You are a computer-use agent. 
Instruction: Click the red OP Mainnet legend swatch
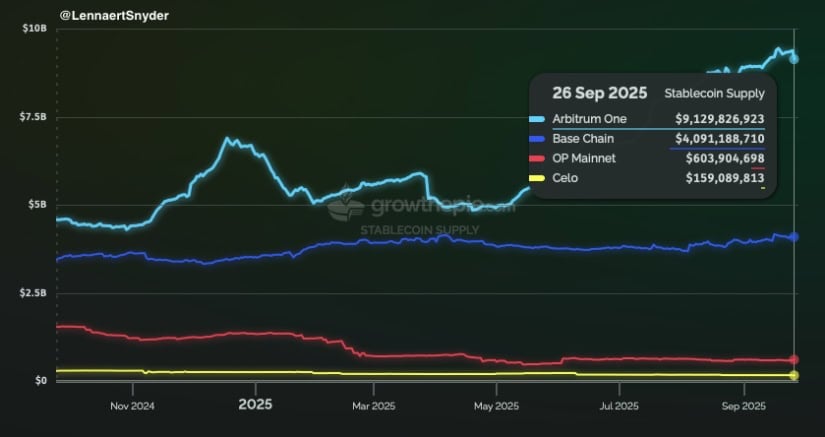pyautogui.click(x=537, y=158)
